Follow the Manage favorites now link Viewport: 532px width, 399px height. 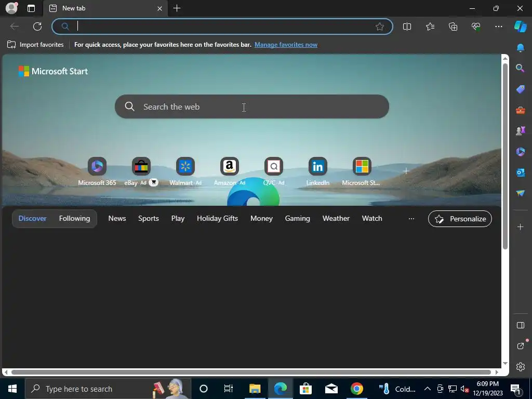(x=286, y=45)
